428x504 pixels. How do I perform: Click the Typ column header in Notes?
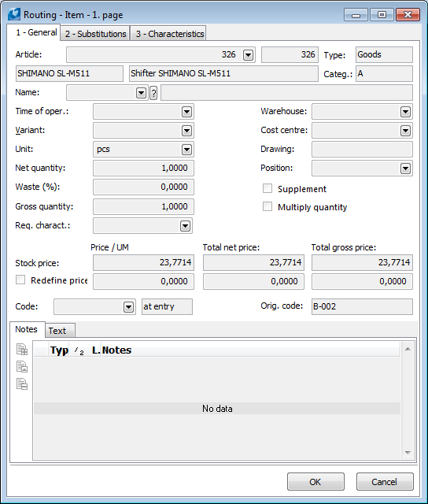tap(59, 350)
